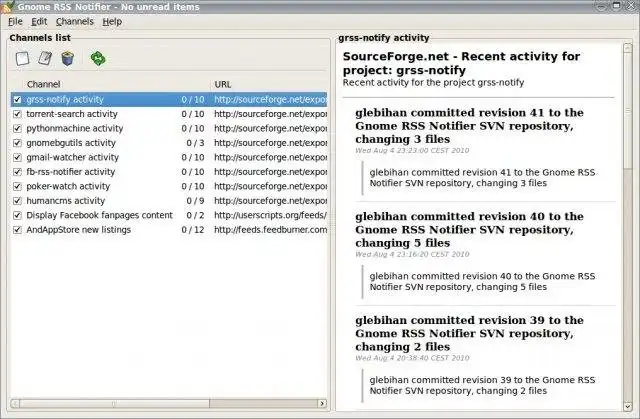
Task: Open the Help menu
Action: [x=112, y=22]
